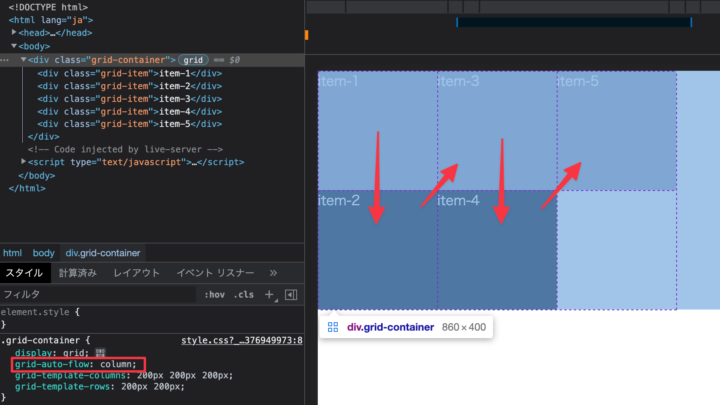Toggle the .cls class editor
The width and height of the screenshot is (720, 405).
coord(243,295)
